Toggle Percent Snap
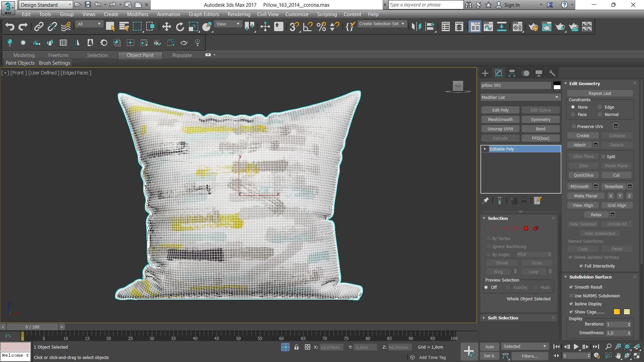Viewport: 644px width, 362px height. click(x=321, y=27)
